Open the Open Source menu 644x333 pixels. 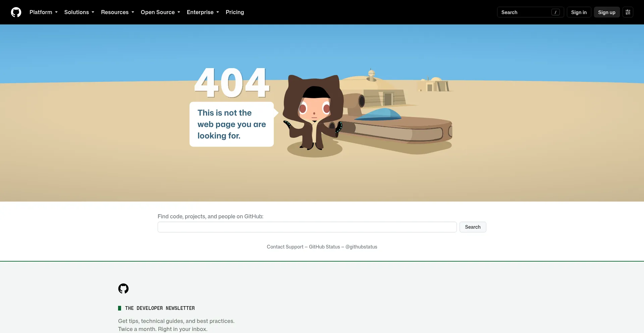(160, 12)
